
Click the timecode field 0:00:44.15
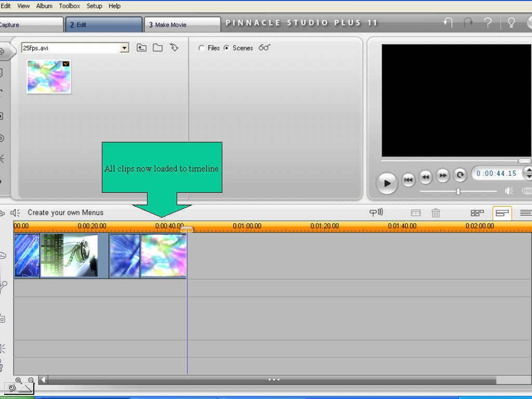tap(496, 174)
